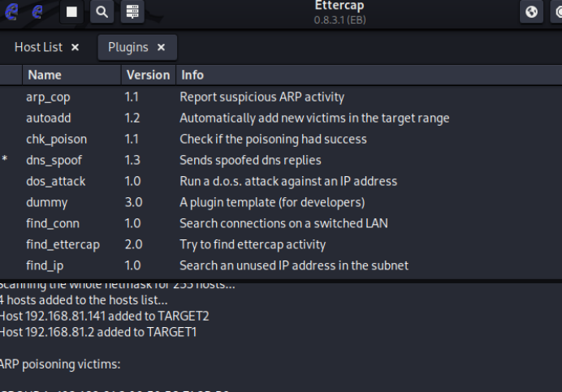Select the dos_attack plugin row

[55, 182]
